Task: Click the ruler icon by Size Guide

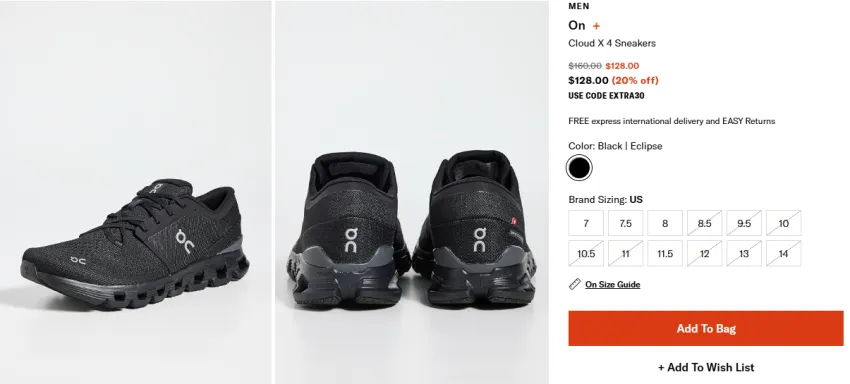Action: (x=575, y=284)
